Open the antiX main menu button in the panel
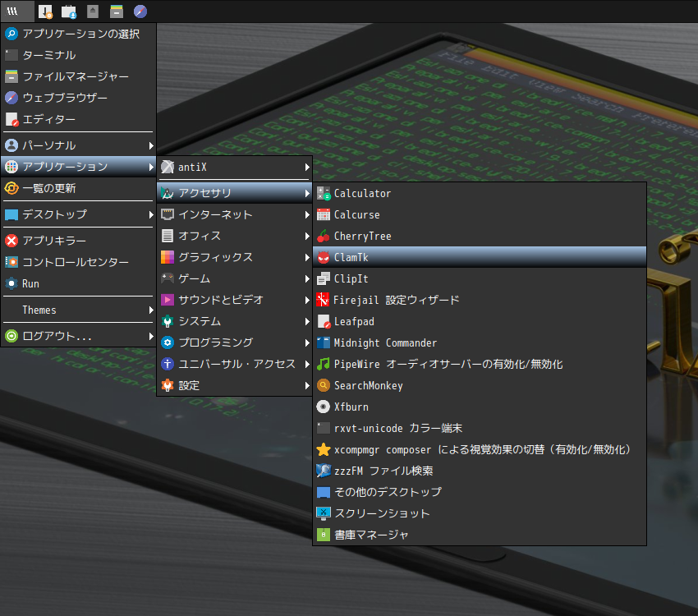 (17, 11)
